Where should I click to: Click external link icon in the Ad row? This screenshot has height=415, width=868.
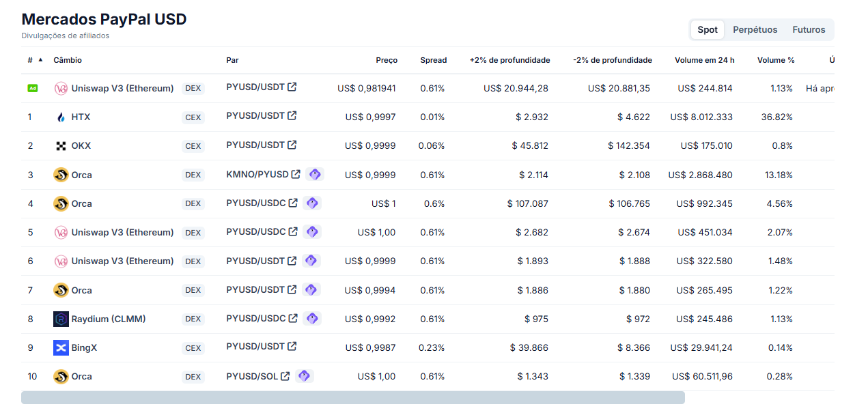[292, 87]
